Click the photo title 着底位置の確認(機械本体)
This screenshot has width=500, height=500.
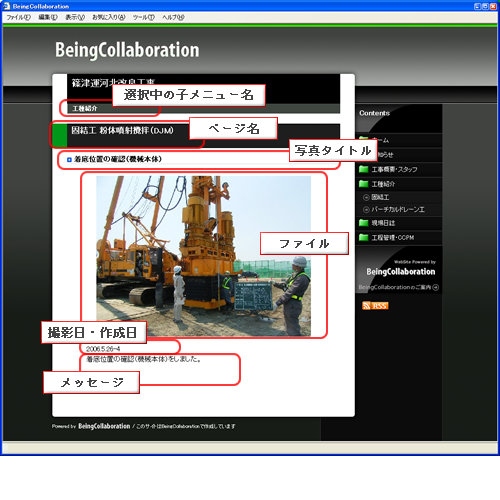pyautogui.click(x=118, y=159)
